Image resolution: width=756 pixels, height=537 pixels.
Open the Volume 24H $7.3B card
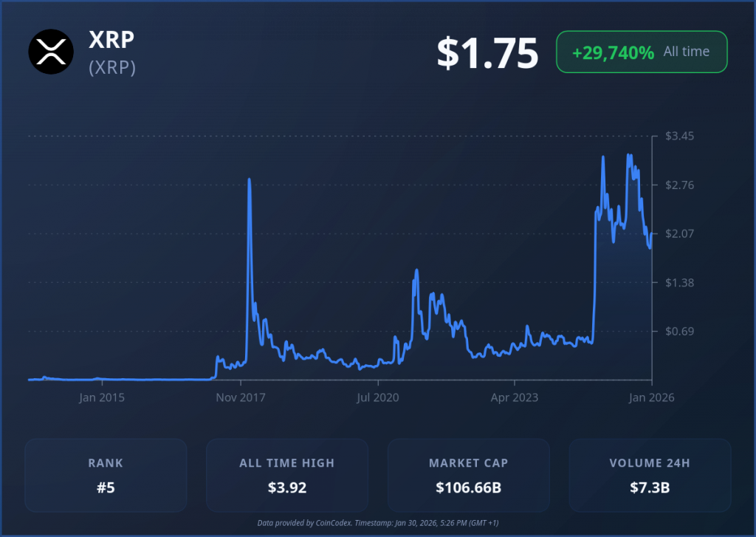click(650, 475)
